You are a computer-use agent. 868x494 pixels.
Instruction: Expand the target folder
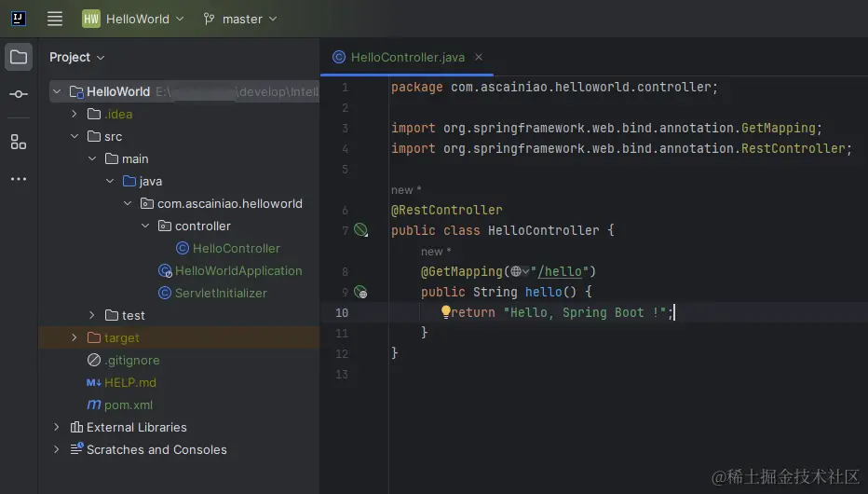click(75, 337)
